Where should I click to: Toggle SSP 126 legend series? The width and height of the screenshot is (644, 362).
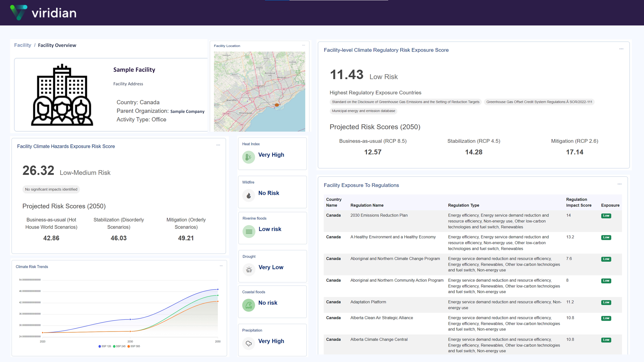coord(105,346)
